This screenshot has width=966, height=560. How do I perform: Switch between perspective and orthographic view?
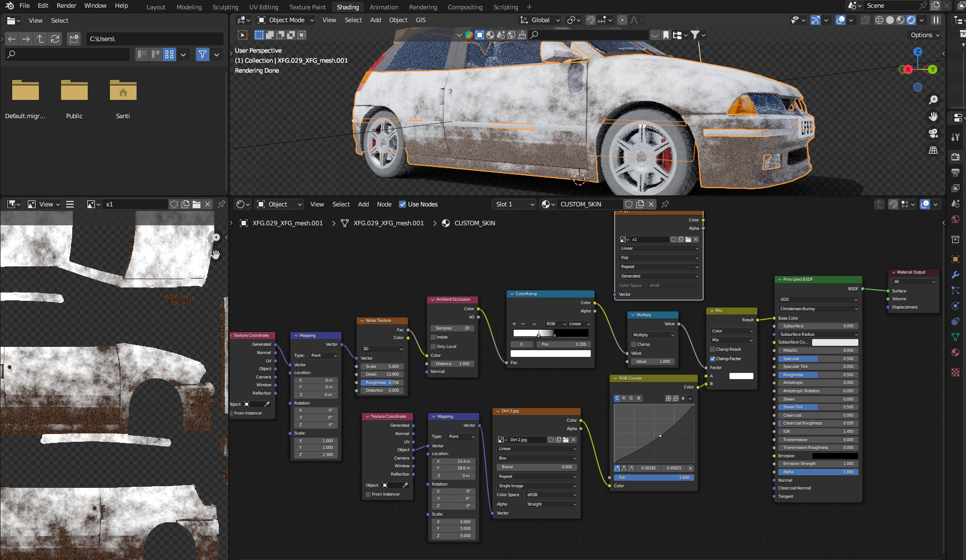pyautogui.click(x=933, y=150)
